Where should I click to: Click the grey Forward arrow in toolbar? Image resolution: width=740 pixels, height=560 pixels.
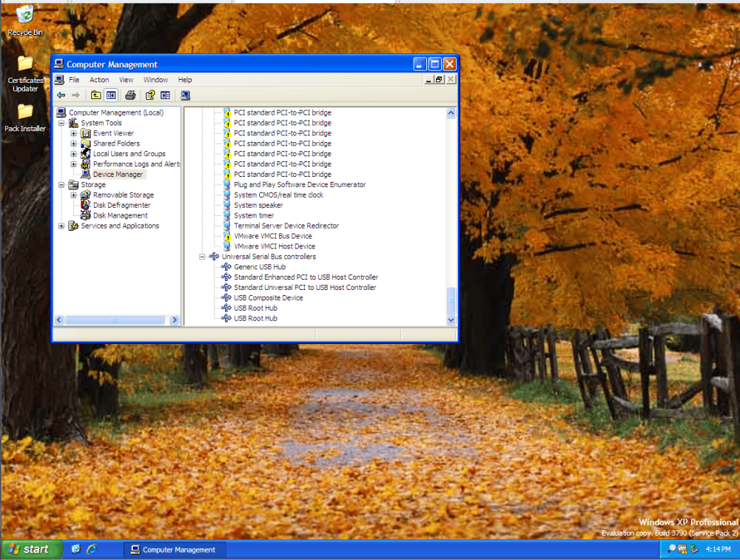coord(75,95)
